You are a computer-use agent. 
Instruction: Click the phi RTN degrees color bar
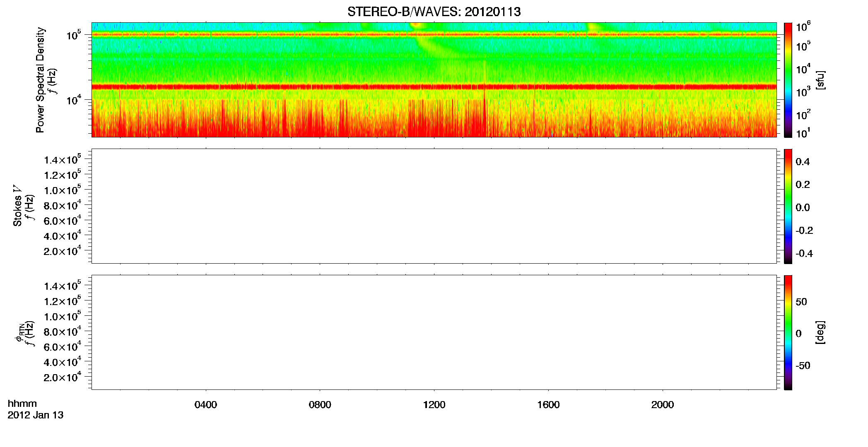coord(788,332)
